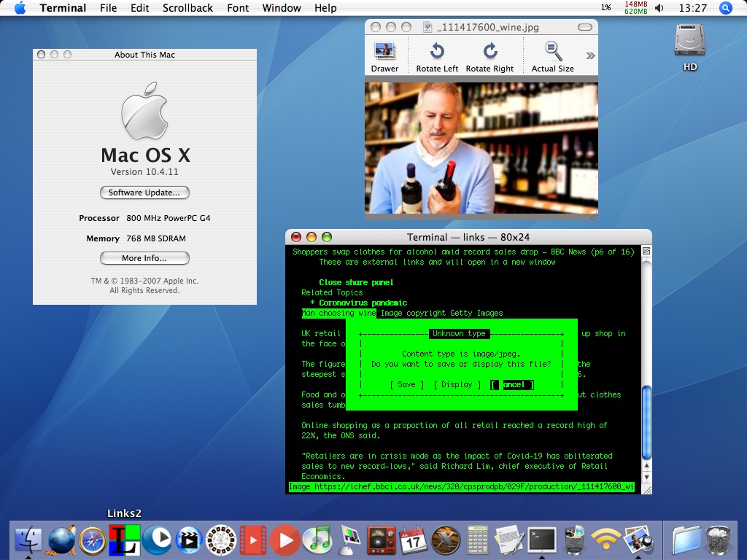747x560 pixels.
Task: Open the View-Master reel app in Dock
Action: point(221,540)
